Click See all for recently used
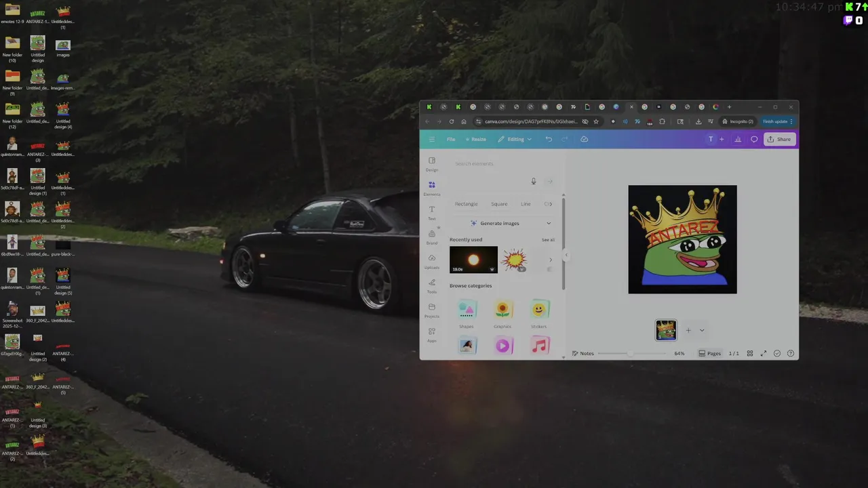 [x=548, y=240]
